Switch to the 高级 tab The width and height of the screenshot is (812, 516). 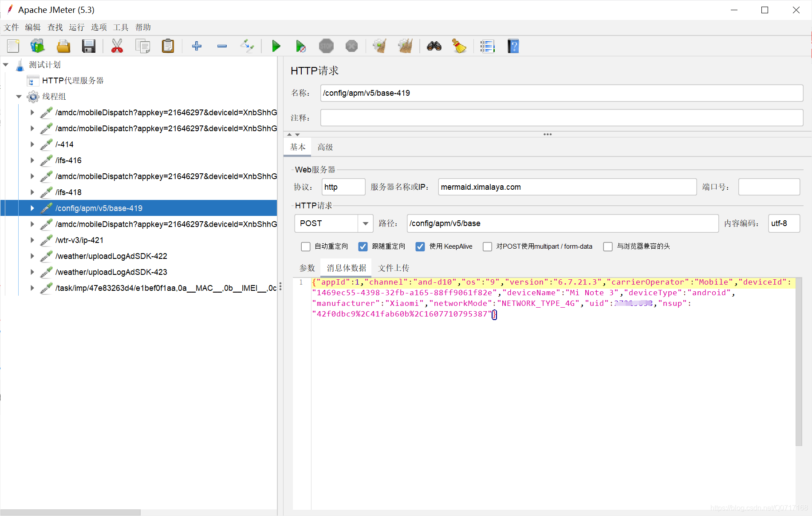[325, 147]
